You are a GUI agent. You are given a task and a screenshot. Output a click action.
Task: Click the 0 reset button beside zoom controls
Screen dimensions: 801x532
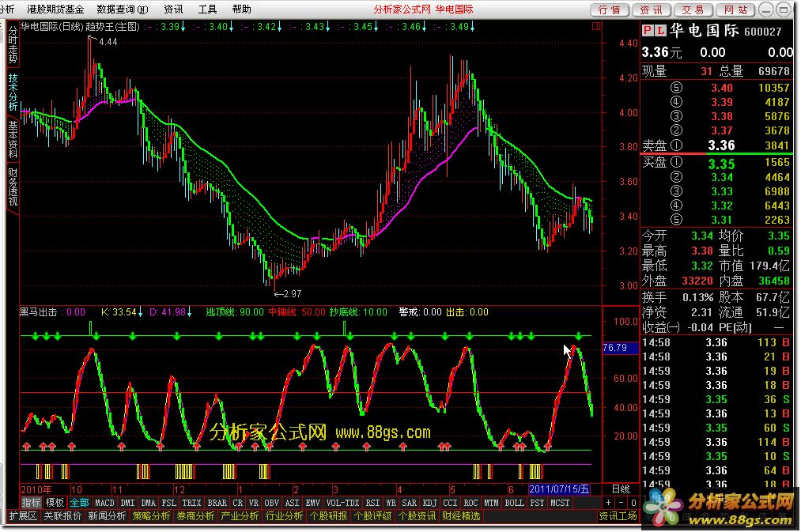[633, 503]
